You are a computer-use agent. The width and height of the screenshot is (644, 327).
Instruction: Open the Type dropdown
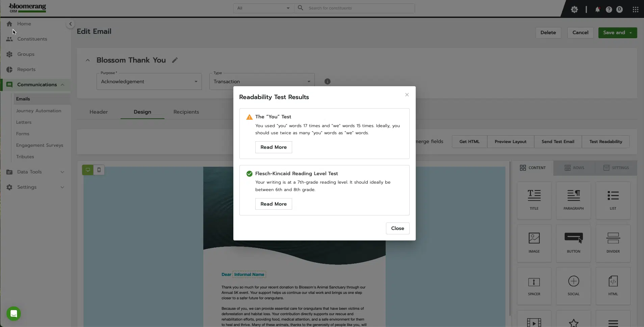[262, 81]
